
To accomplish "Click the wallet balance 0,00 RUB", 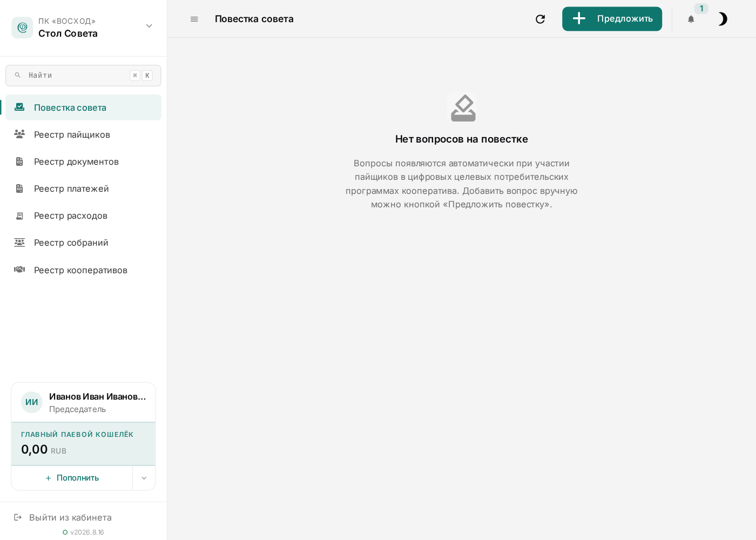I will point(44,449).
